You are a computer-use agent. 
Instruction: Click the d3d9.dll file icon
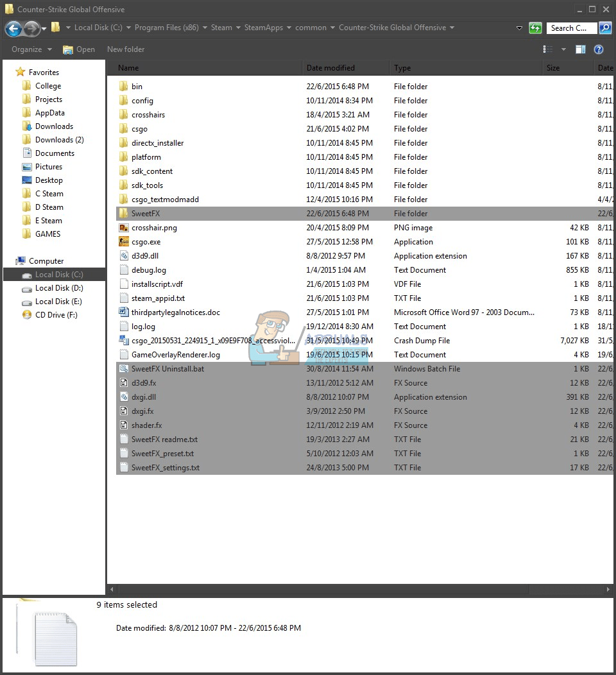coord(124,256)
